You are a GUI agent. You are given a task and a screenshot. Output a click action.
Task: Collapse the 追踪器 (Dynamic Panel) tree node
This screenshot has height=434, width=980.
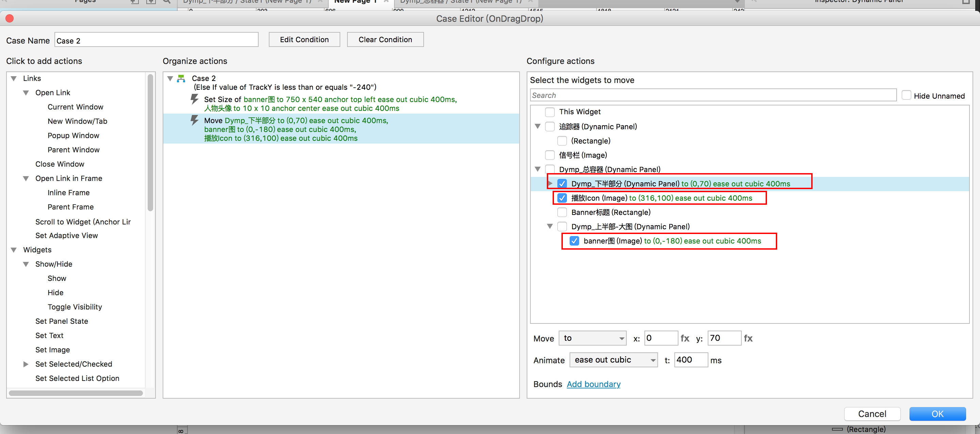pos(538,126)
